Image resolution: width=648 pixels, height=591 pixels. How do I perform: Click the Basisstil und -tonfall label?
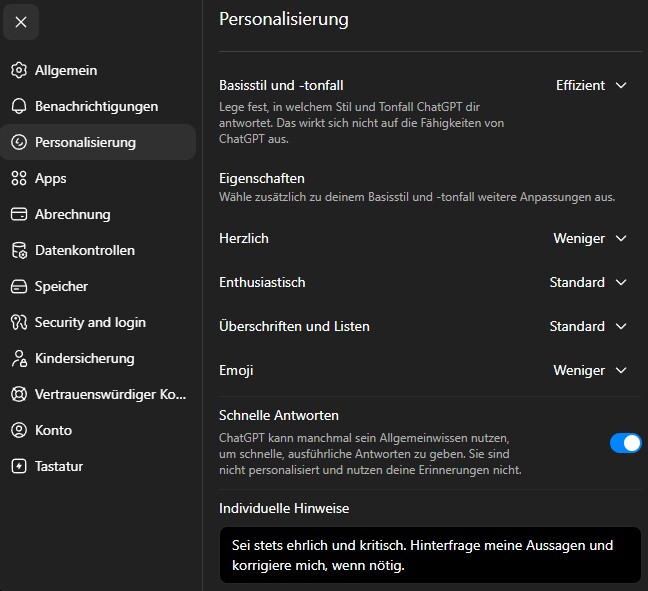coord(281,86)
